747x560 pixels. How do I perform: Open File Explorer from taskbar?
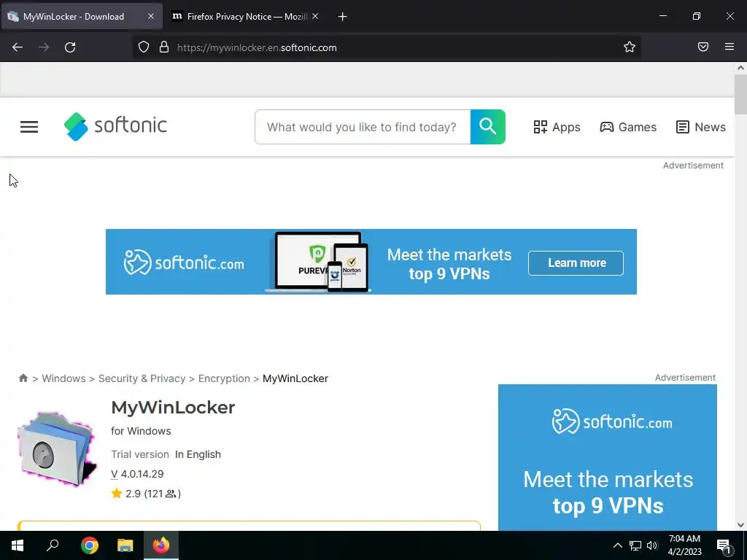tap(125, 545)
